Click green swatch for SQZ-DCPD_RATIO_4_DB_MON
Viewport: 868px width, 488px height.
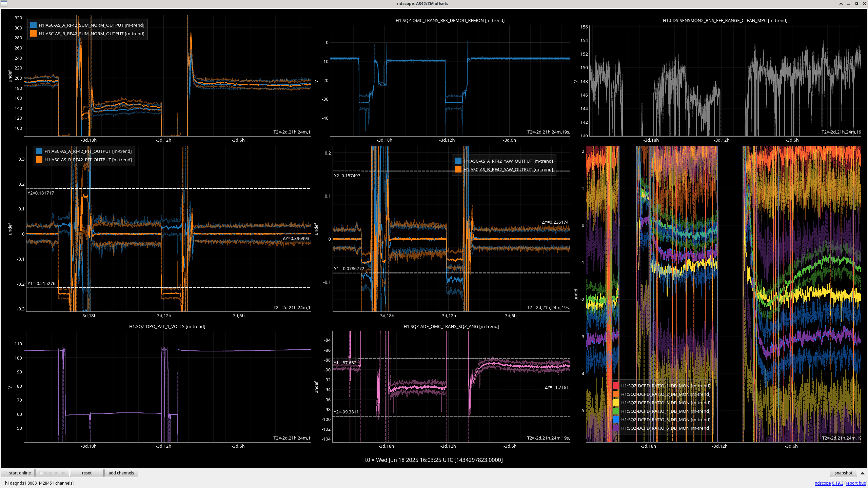pyautogui.click(x=616, y=411)
